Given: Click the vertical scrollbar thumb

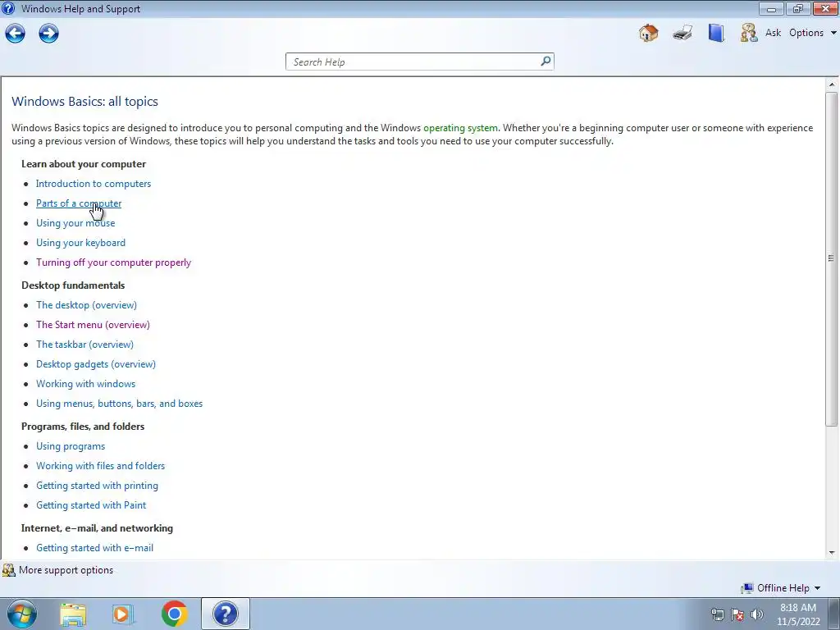Looking at the screenshot, I should (832, 258).
